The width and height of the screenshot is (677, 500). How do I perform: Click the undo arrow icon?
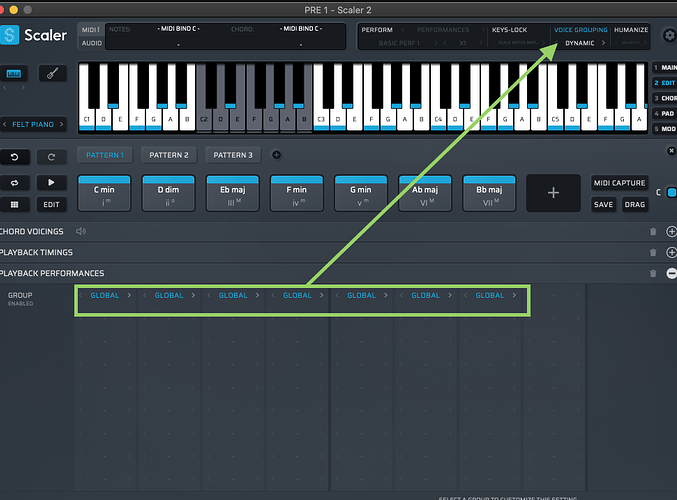click(14, 157)
